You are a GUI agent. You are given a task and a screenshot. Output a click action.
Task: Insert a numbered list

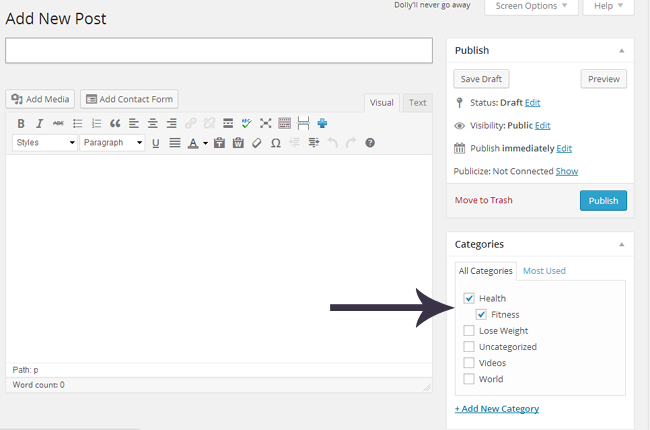(x=96, y=124)
